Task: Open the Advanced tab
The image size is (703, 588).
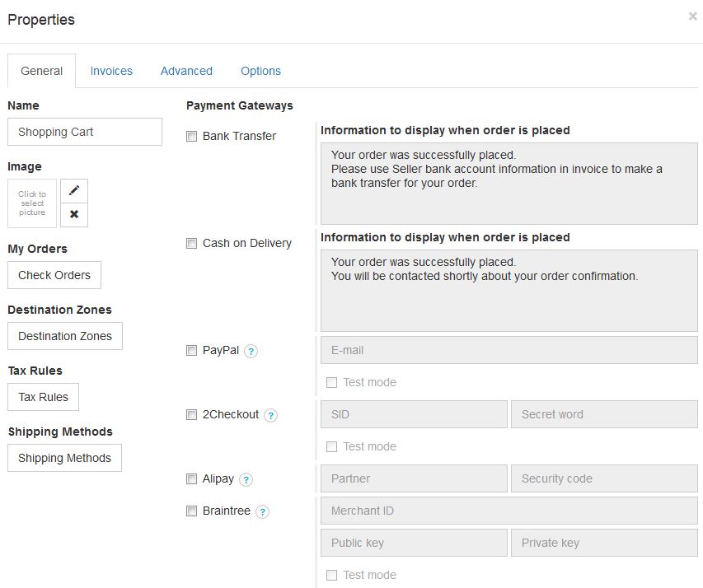Action: pos(186,71)
